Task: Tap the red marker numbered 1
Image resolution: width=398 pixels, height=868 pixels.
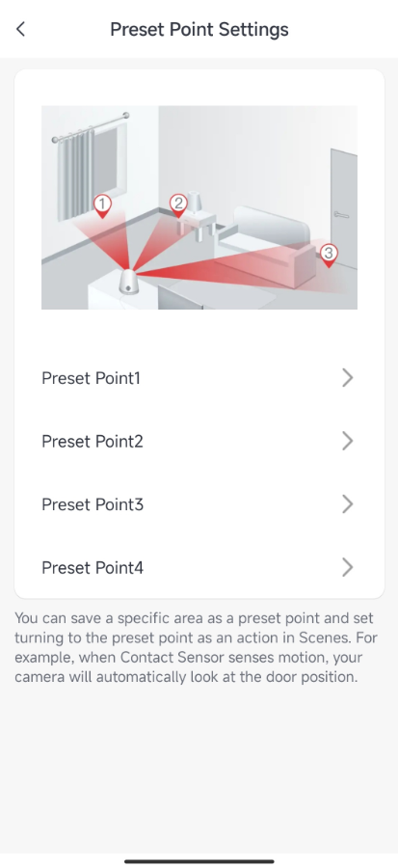Action: [102, 206]
